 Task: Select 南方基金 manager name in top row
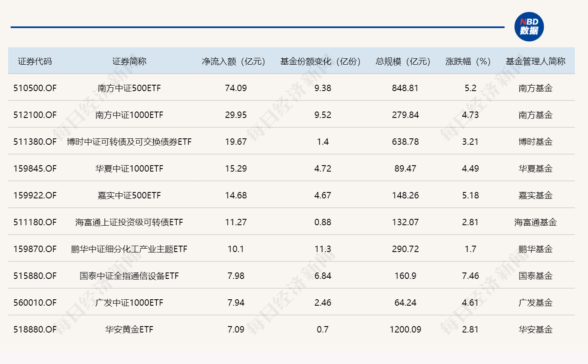point(535,88)
